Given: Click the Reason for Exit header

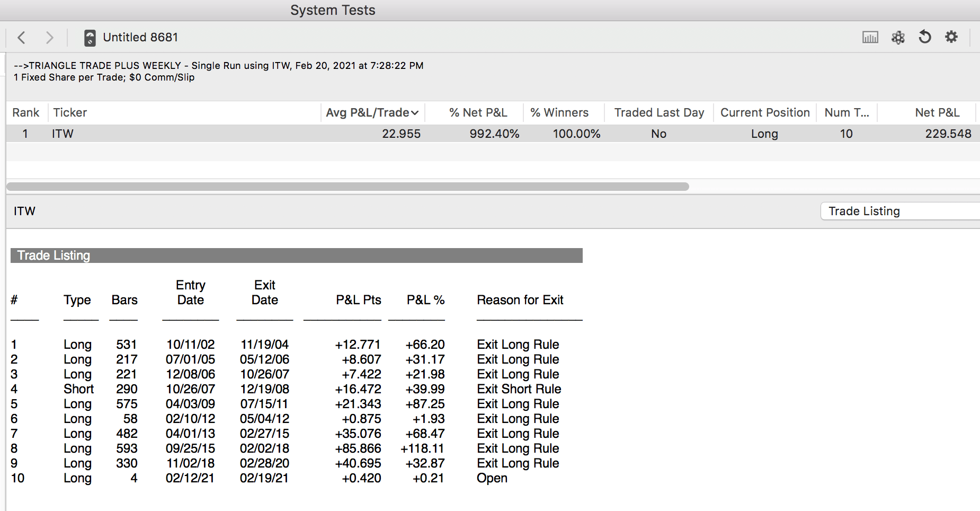Looking at the screenshot, I should tap(520, 300).
